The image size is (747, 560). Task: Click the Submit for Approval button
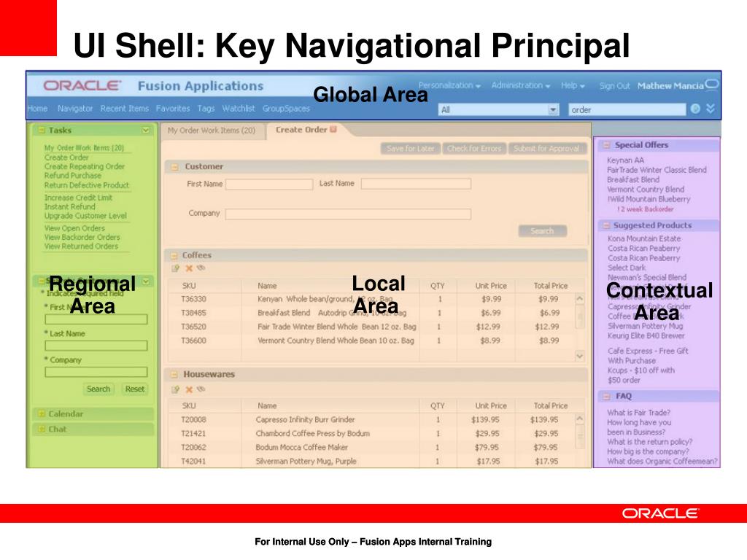pos(546,149)
